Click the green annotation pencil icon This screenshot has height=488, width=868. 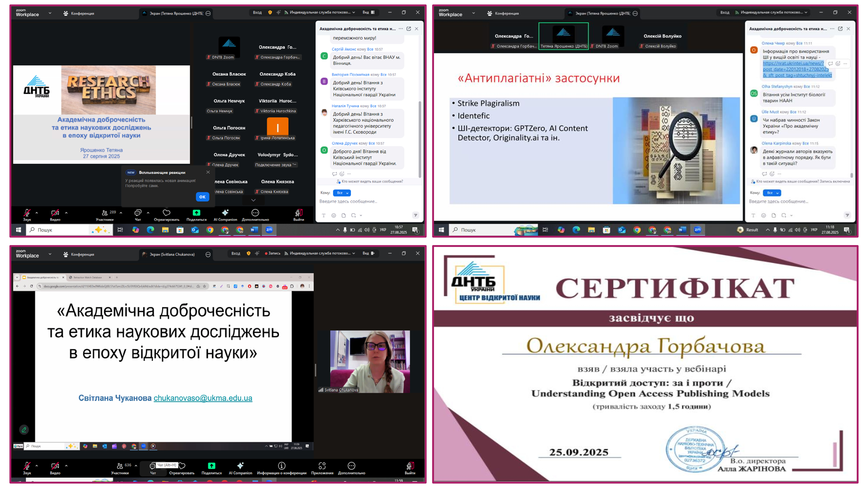[x=24, y=429]
